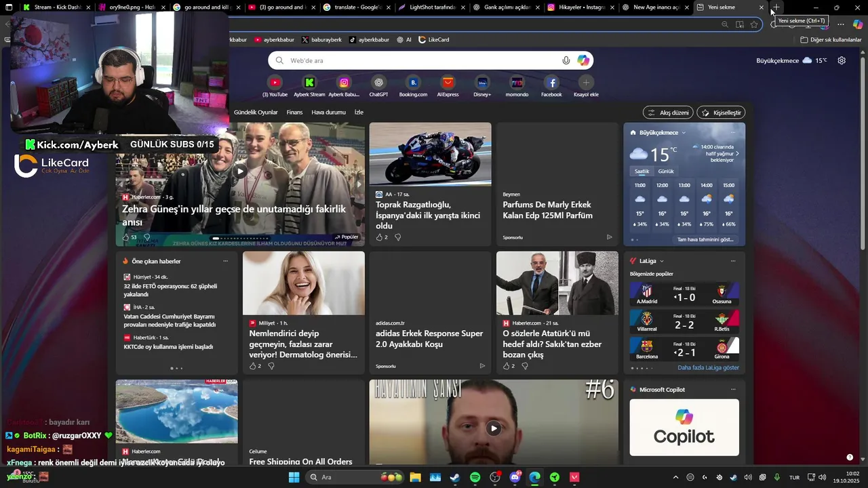Show hidden system tray icons chevron
This screenshot has height=488, width=868.
point(675,477)
